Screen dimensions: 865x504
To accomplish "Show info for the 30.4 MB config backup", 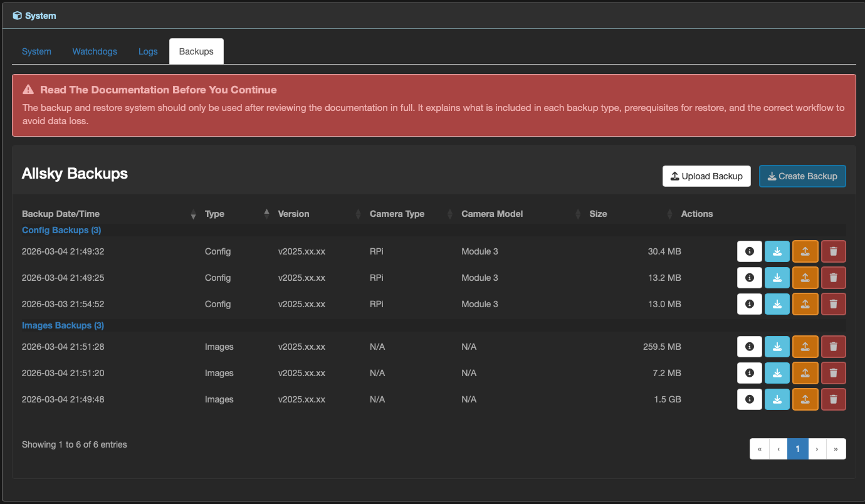I will (x=749, y=251).
